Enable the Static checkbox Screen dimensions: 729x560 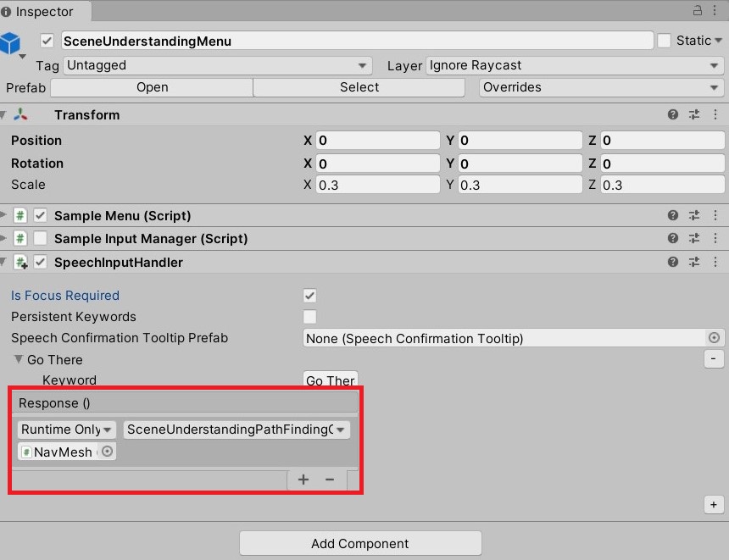664,41
